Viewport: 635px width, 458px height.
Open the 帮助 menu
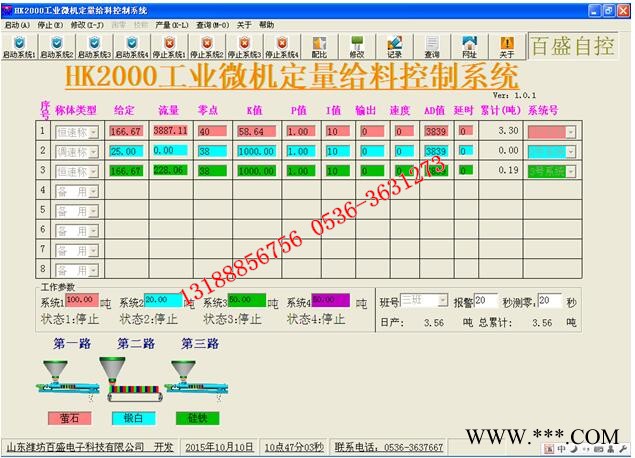click(x=266, y=25)
